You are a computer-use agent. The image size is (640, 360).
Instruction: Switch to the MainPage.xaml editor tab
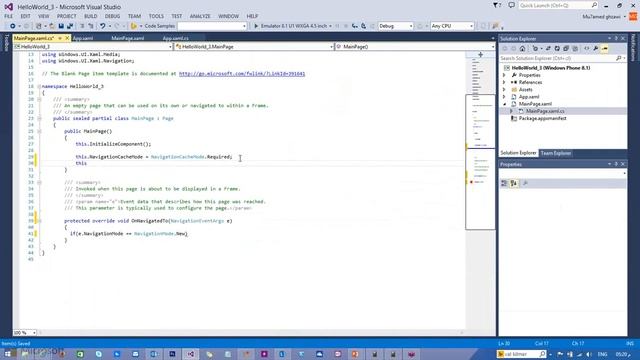[127, 38]
